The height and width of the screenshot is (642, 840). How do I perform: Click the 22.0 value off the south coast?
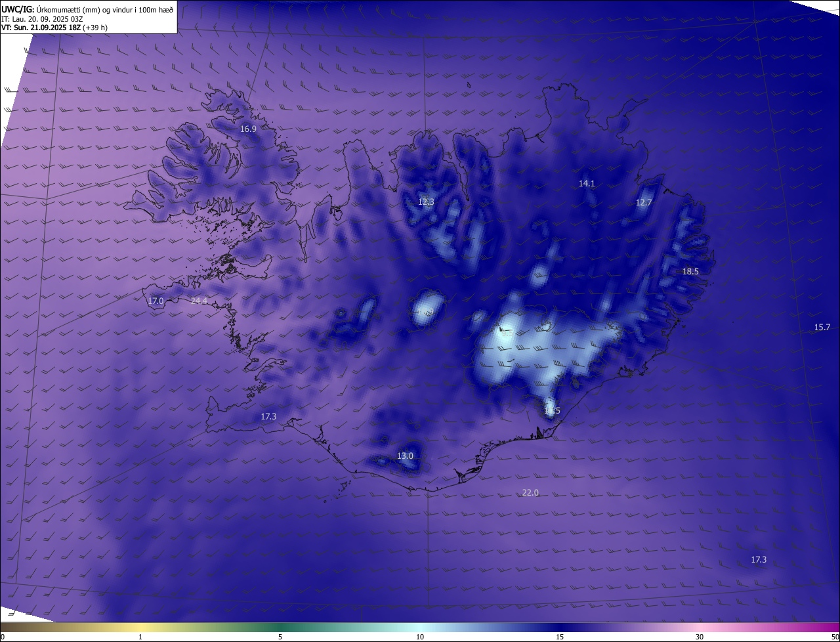tap(530, 493)
